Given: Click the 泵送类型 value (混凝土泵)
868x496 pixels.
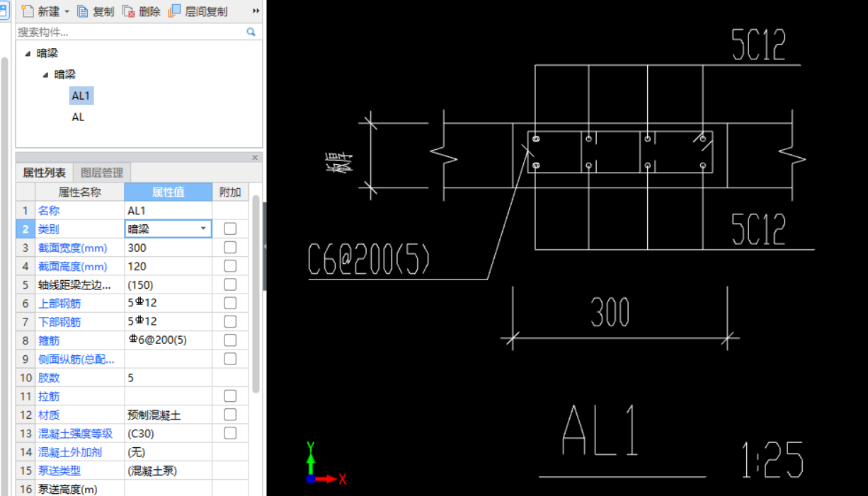Looking at the screenshot, I should (x=168, y=470).
